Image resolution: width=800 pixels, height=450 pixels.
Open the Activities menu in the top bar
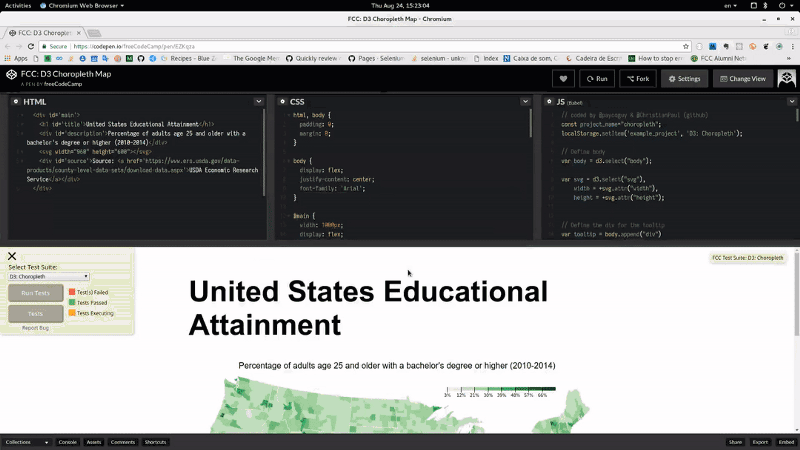coord(18,5)
